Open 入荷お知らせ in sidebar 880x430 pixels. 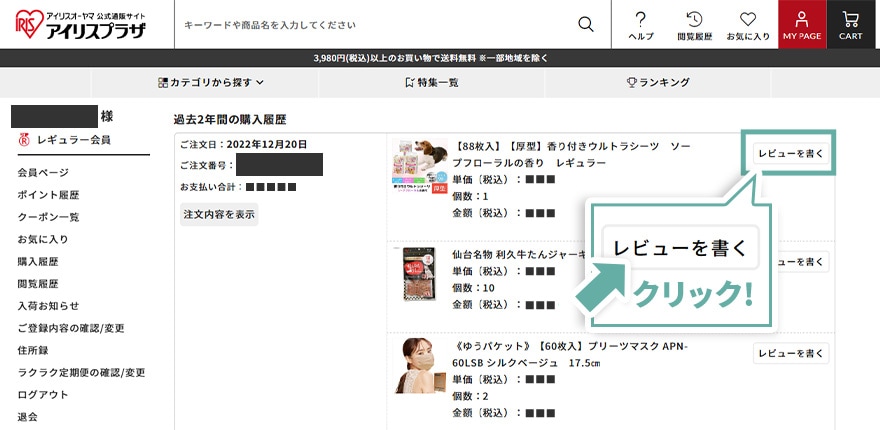click(x=48, y=306)
